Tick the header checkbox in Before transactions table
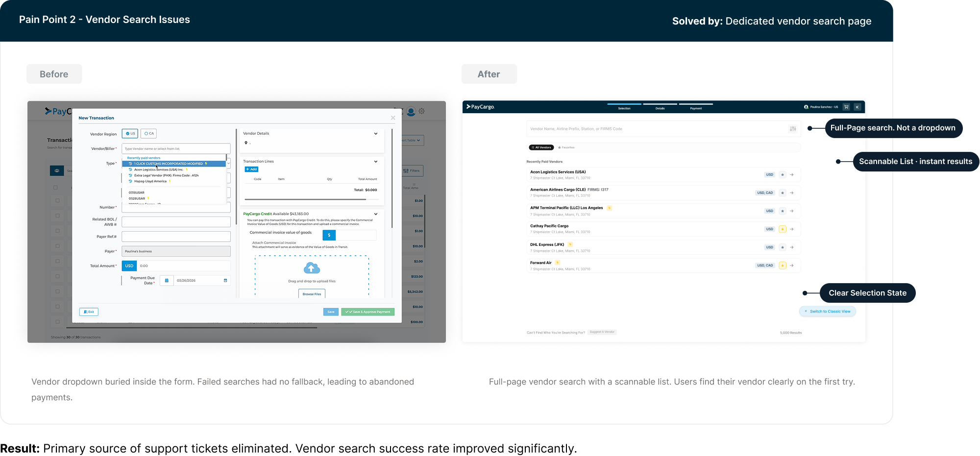 (55, 188)
